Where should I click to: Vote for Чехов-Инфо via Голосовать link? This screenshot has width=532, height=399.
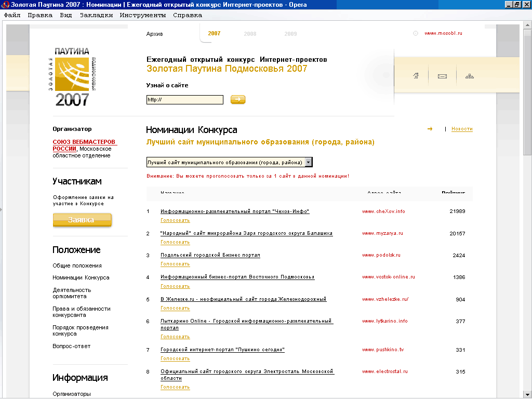(x=175, y=220)
